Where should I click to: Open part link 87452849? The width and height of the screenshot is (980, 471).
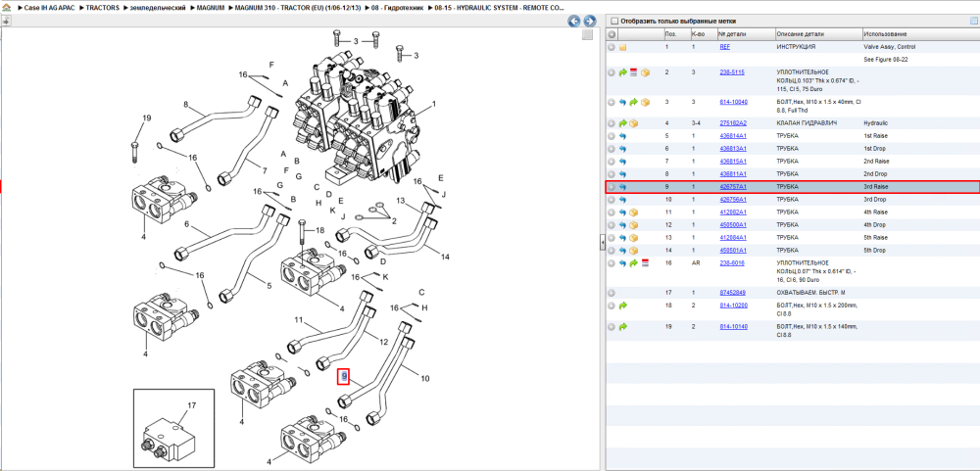click(732, 293)
